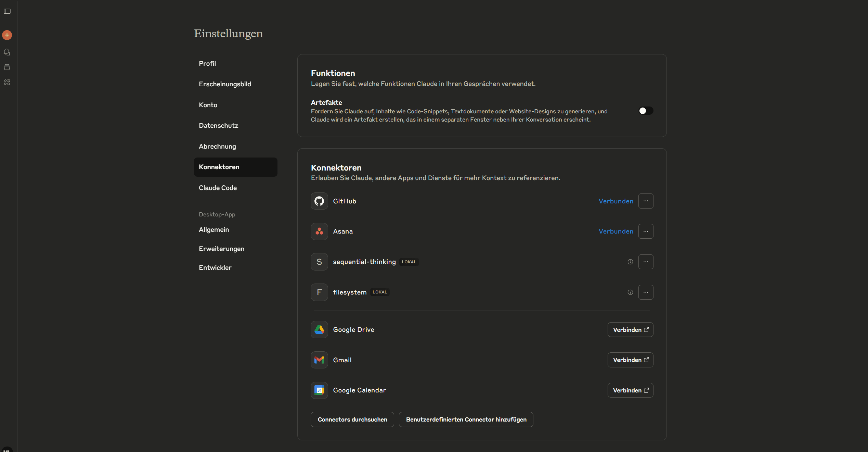Connect Google Calendar via Verbinden
Viewport: 868px width, 452px height.
click(630, 390)
